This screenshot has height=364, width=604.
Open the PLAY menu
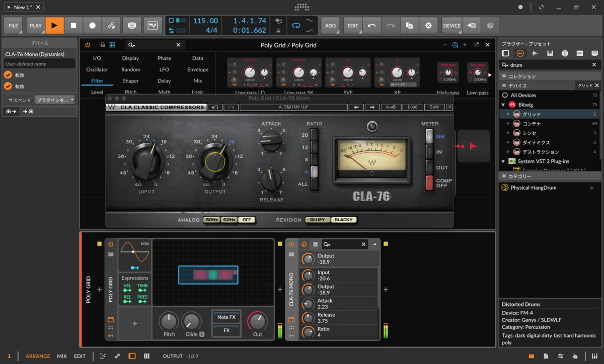[36, 26]
